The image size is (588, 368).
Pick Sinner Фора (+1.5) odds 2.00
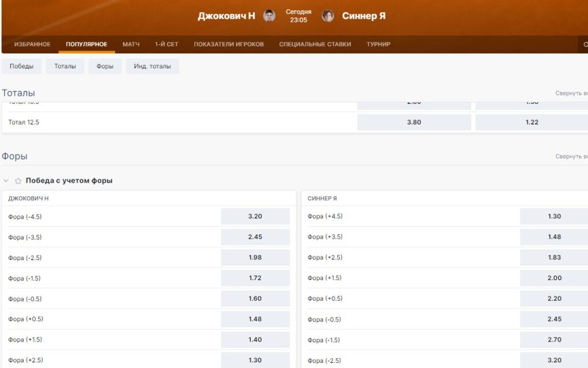(554, 278)
